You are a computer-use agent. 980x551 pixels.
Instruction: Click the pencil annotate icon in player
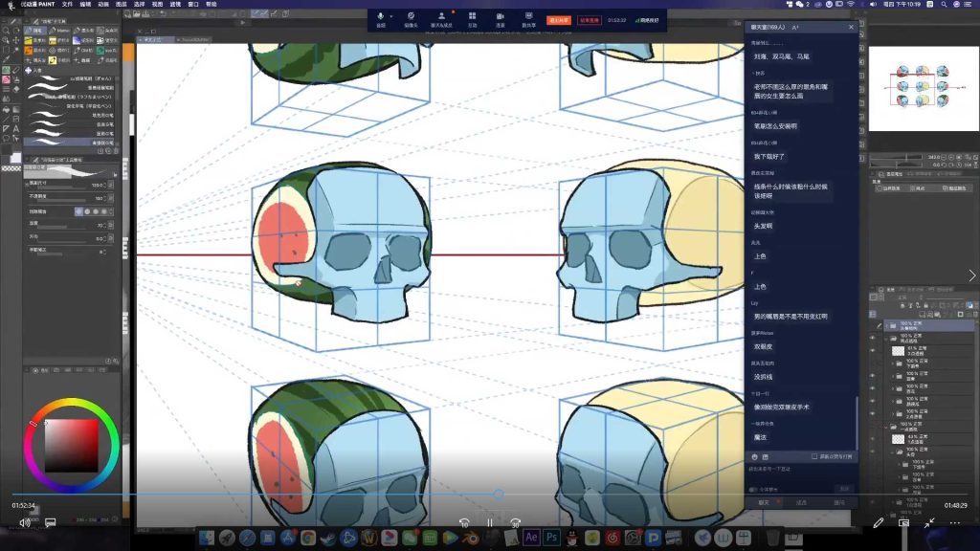tap(879, 523)
